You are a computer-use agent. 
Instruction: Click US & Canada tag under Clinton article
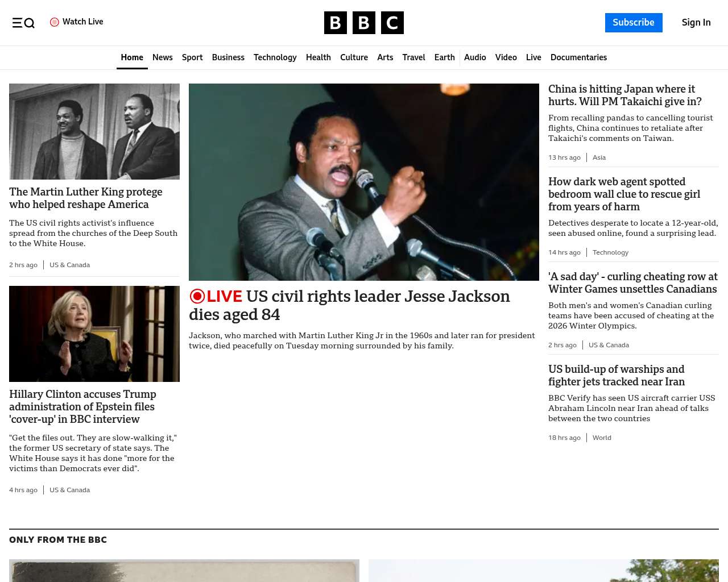69,490
